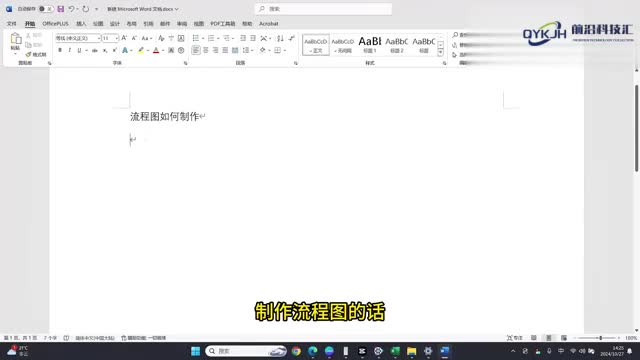Toggle the AutoSave switch
Image resolution: width=640 pixels, height=360 pixels.
[46, 9]
